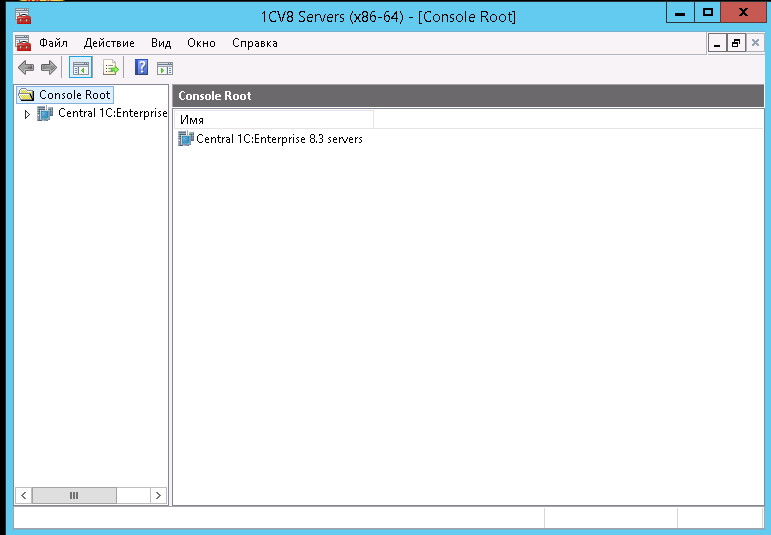Toggle the Show/Hide Action Pane icon
The width and height of the screenshot is (771, 535).
click(x=165, y=68)
